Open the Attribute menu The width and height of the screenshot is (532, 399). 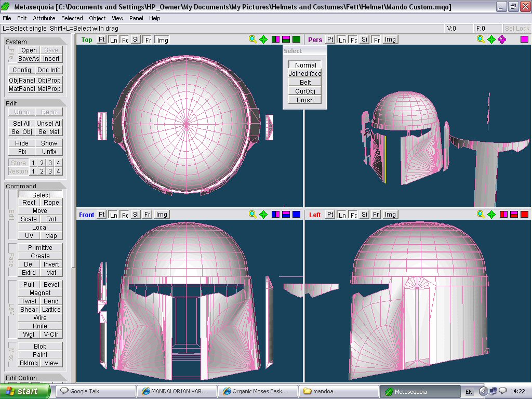click(x=44, y=18)
